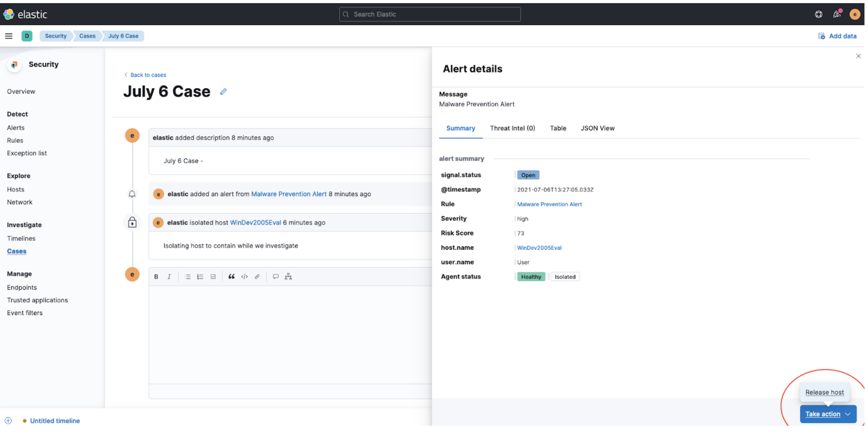Go back using Back to cases link
Image resolution: width=868 pixels, height=437 pixels.
148,75
